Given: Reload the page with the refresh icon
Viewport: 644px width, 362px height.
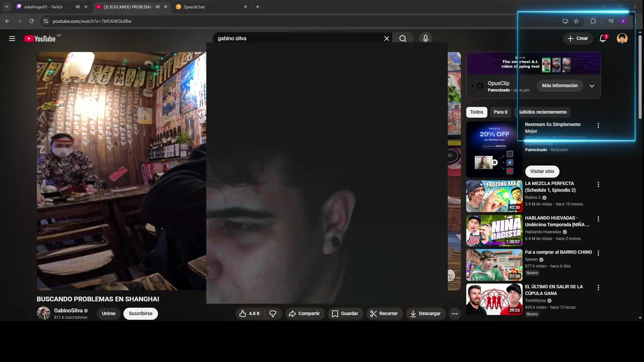Looking at the screenshot, I should (x=31, y=21).
